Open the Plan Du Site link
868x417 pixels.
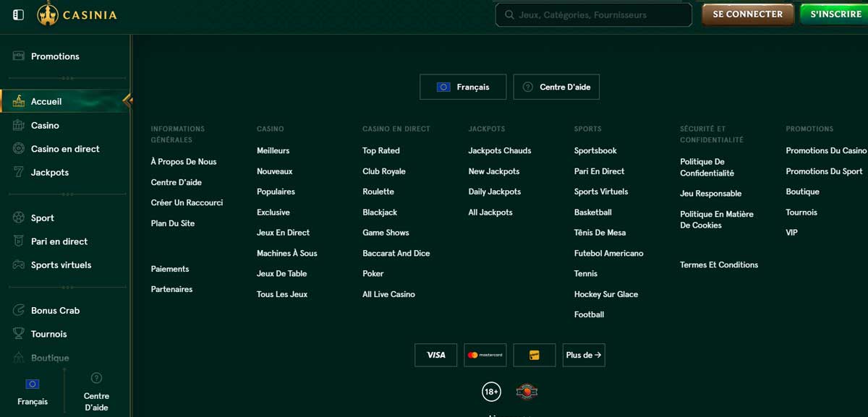pyautogui.click(x=173, y=223)
